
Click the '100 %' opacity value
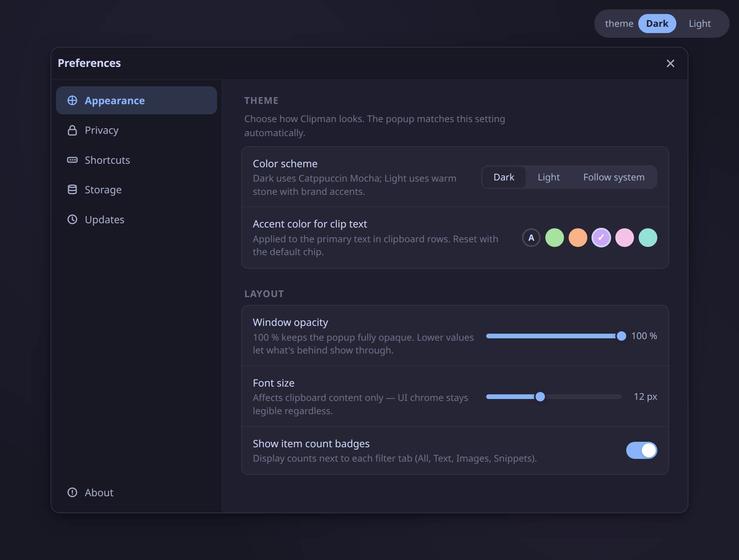pos(644,336)
